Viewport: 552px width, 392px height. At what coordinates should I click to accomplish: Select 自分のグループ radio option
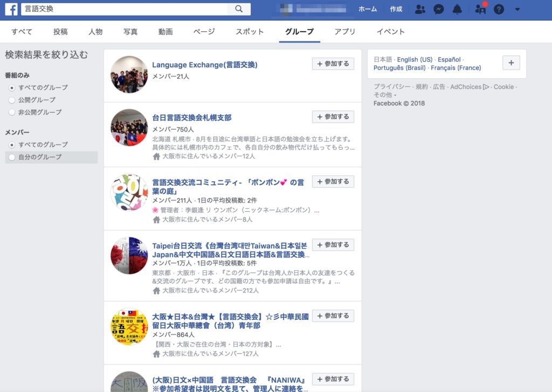pos(12,157)
